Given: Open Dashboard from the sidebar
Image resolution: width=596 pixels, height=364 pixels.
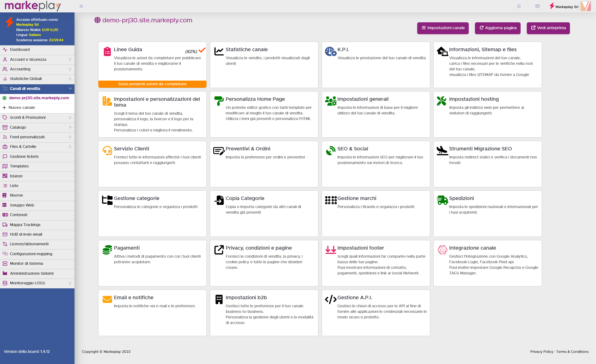Looking at the screenshot, I should 20,50.
